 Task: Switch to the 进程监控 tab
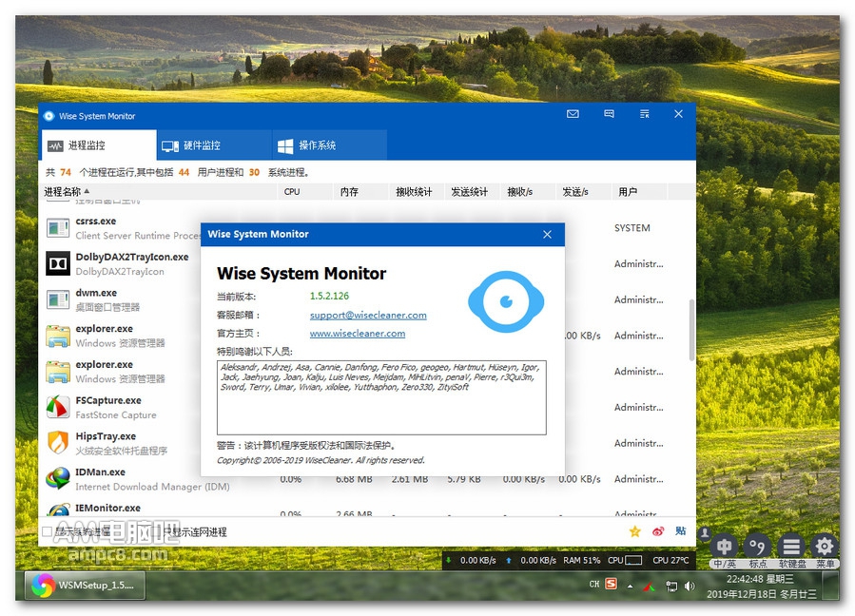click(99, 145)
